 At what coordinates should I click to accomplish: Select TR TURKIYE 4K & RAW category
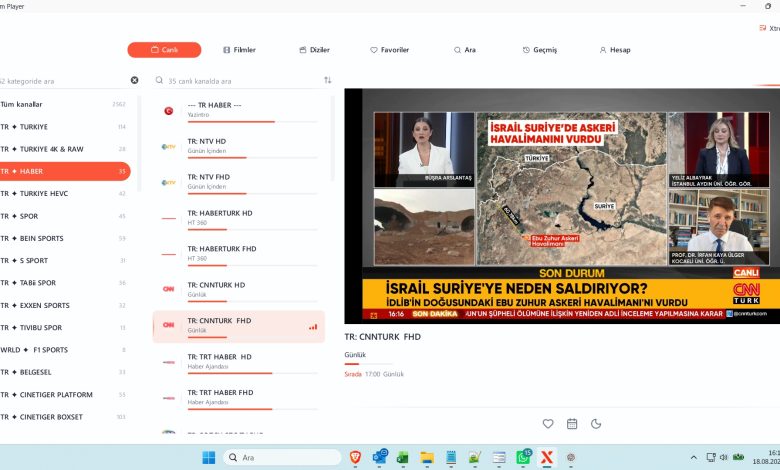65,149
